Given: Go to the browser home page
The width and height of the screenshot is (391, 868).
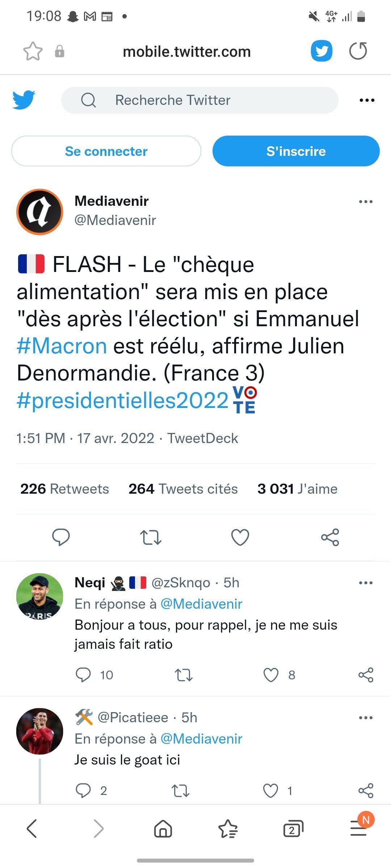Looking at the screenshot, I should pyautogui.click(x=163, y=829).
